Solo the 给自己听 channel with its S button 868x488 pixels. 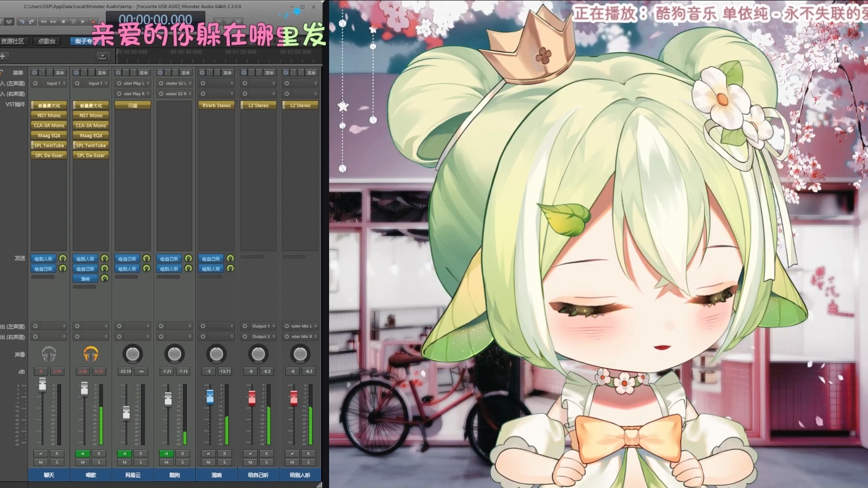click(x=266, y=462)
